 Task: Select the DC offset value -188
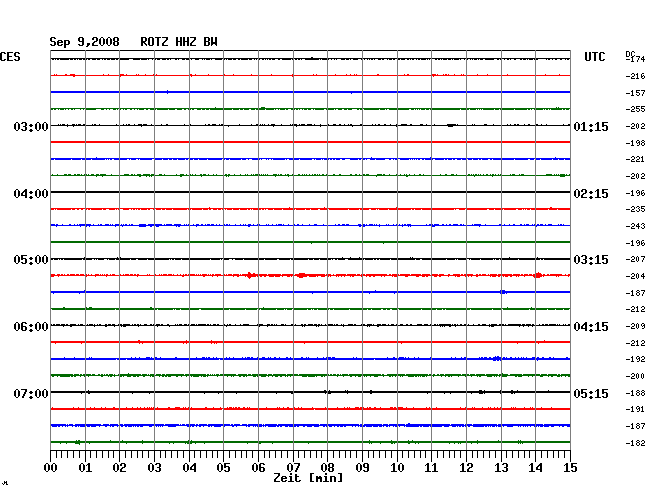[x=635, y=393]
